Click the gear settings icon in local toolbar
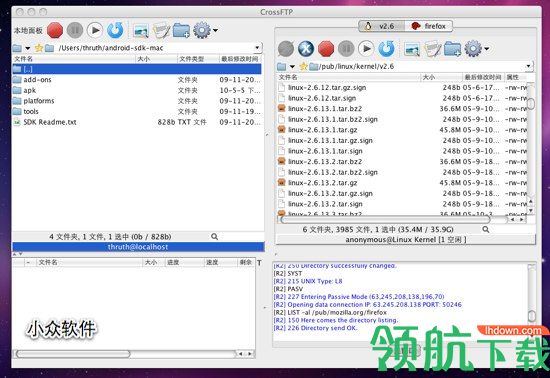The image size is (550, 378). pos(202,30)
